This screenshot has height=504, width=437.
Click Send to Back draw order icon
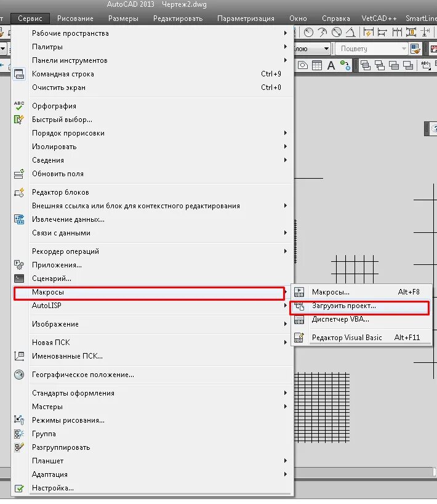[x=380, y=65]
